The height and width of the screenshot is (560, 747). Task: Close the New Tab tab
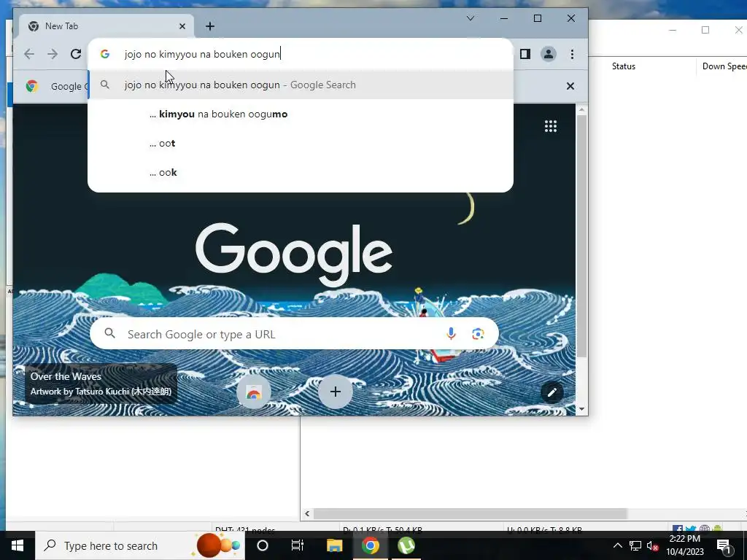click(x=182, y=26)
